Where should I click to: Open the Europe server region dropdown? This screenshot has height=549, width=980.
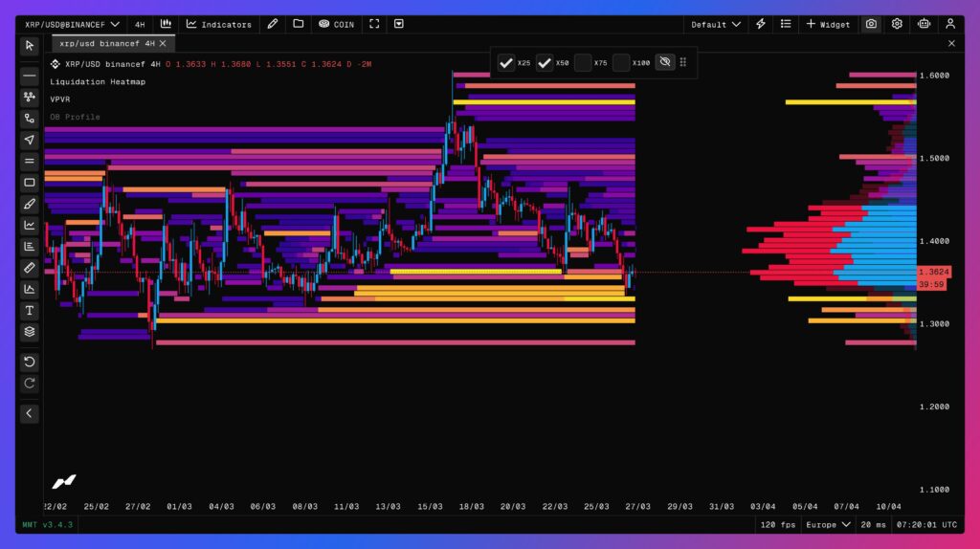tap(828, 524)
